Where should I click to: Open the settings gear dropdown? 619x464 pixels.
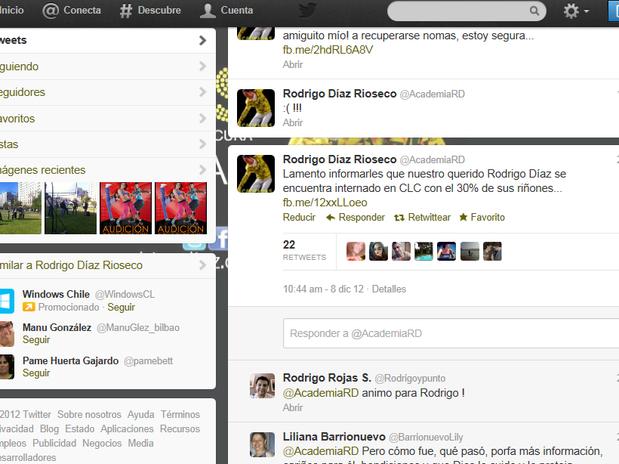coord(576,11)
